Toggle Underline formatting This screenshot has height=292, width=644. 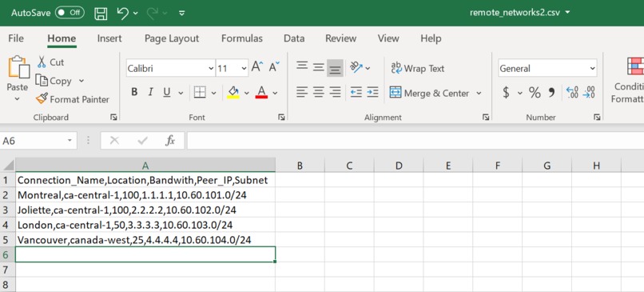click(167, 92)
